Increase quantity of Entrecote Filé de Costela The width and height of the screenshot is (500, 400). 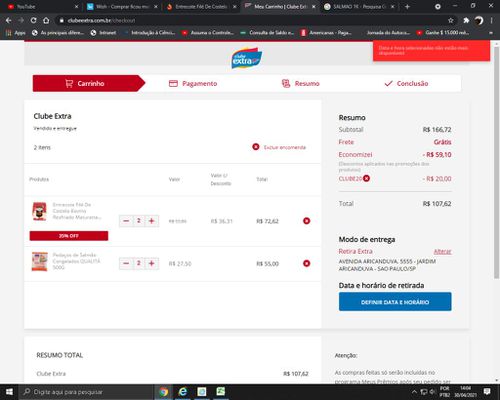tap(152, 221)
